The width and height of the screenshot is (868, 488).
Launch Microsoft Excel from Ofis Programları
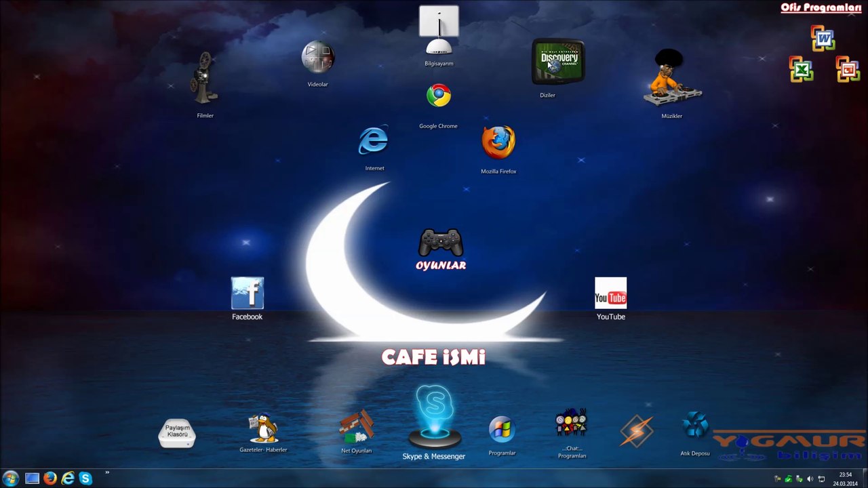click(801, 69)
